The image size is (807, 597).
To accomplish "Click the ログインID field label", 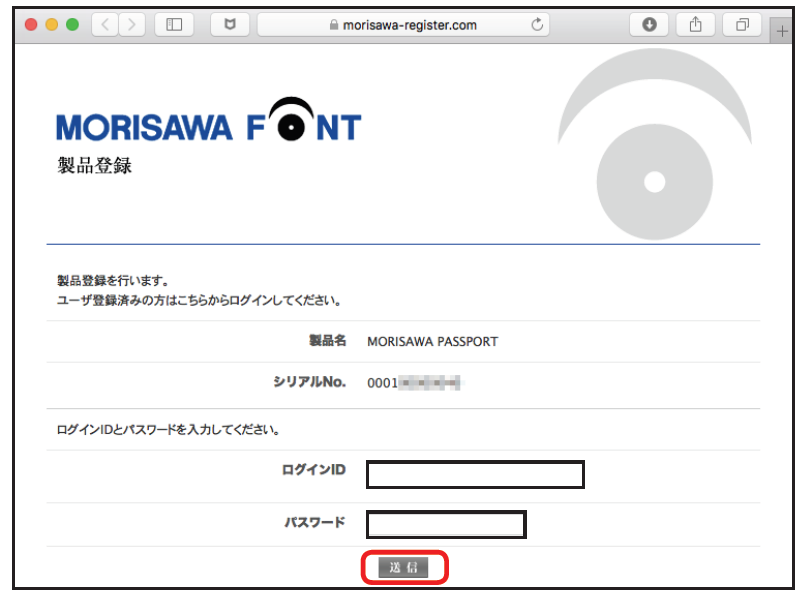I will (x=314, y=469).
